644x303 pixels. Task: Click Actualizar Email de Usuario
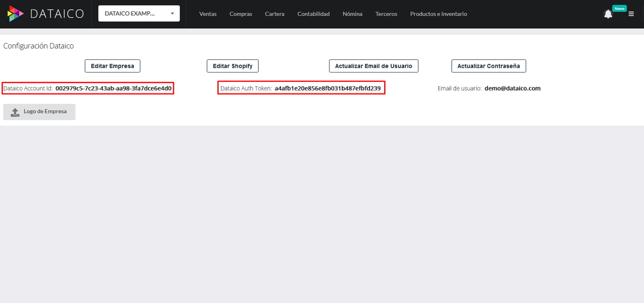(x=373, y=66)
